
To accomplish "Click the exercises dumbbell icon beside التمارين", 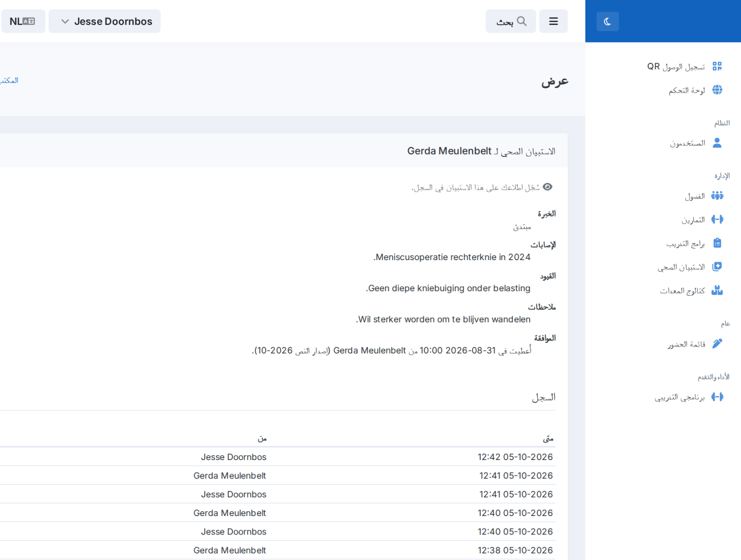I will coord(717,219).
